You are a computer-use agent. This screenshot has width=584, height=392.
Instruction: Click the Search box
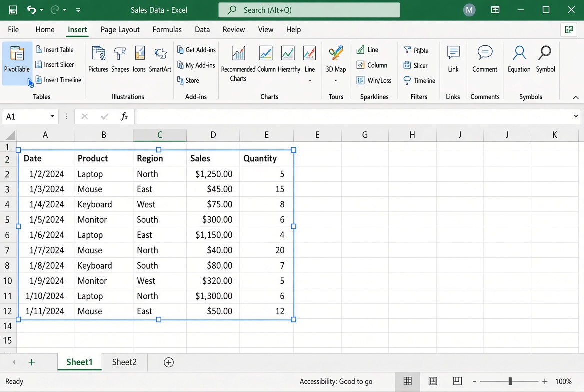click(x=309, y=10)
